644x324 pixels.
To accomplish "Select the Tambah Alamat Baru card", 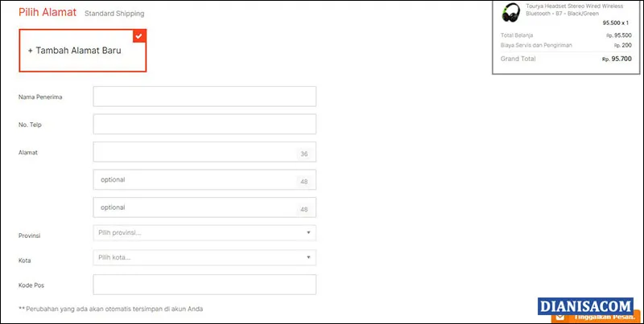I will click(83, 50).
